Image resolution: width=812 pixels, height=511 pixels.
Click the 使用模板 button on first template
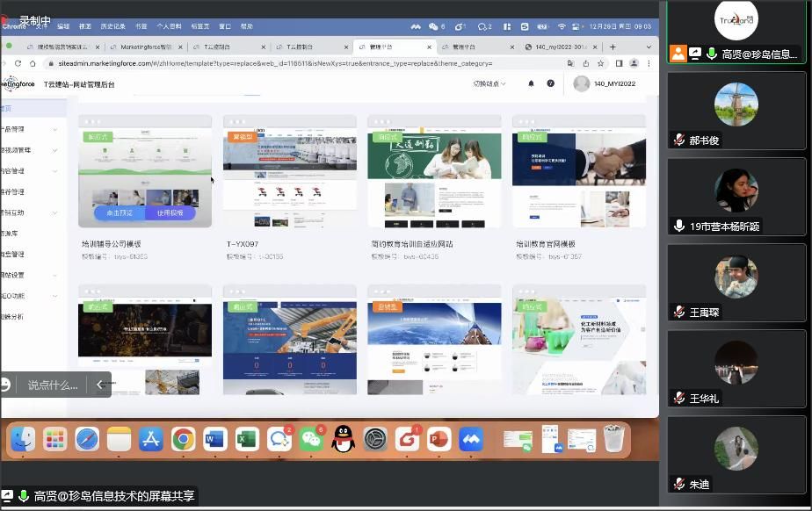tap(170, 212)
